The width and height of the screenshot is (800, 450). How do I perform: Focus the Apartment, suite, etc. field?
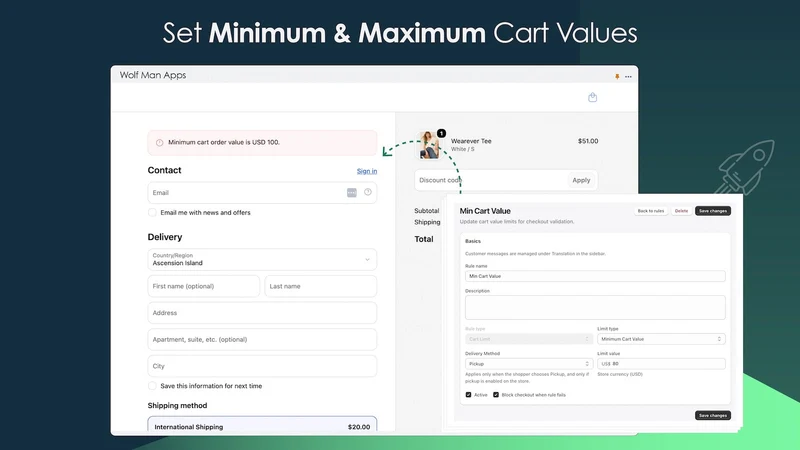pos(262,339)
